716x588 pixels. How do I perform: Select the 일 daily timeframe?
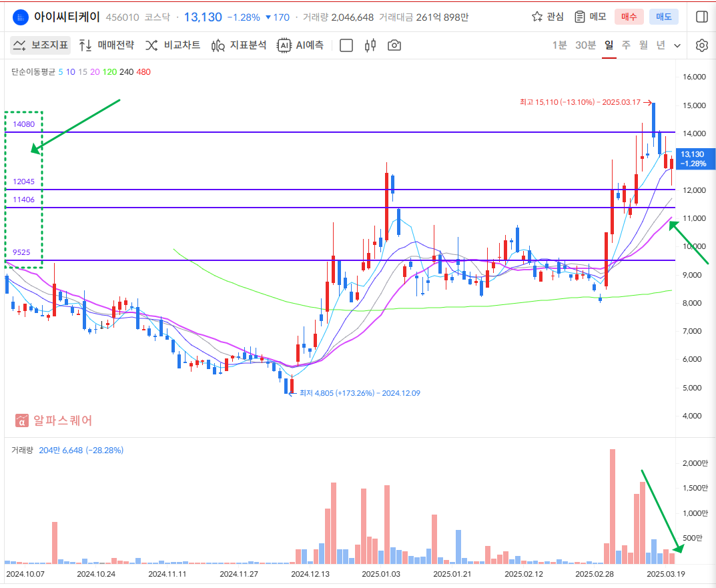[x=609, y=45]
